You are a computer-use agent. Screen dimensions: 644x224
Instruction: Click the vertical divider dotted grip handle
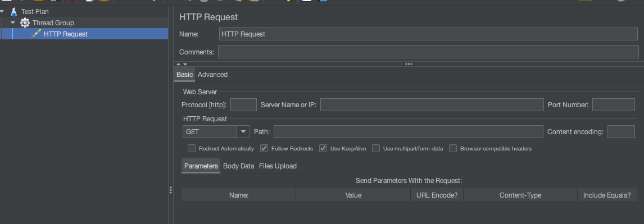click(x=171, y=190)
